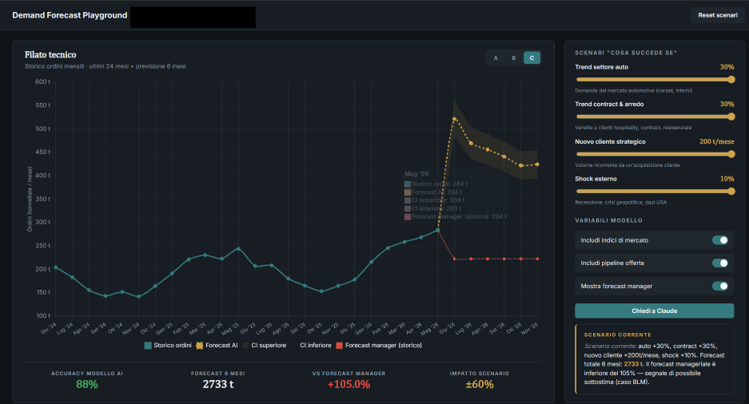Viewport: 749px width, 404px height.
Task: Select scenario tab C
Action: coord(532,58)
